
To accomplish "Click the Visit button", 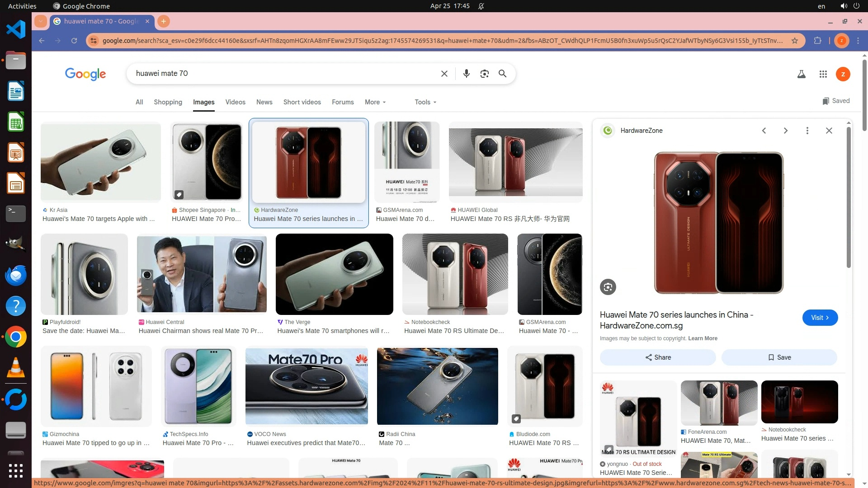I will [x=820, y=318].
